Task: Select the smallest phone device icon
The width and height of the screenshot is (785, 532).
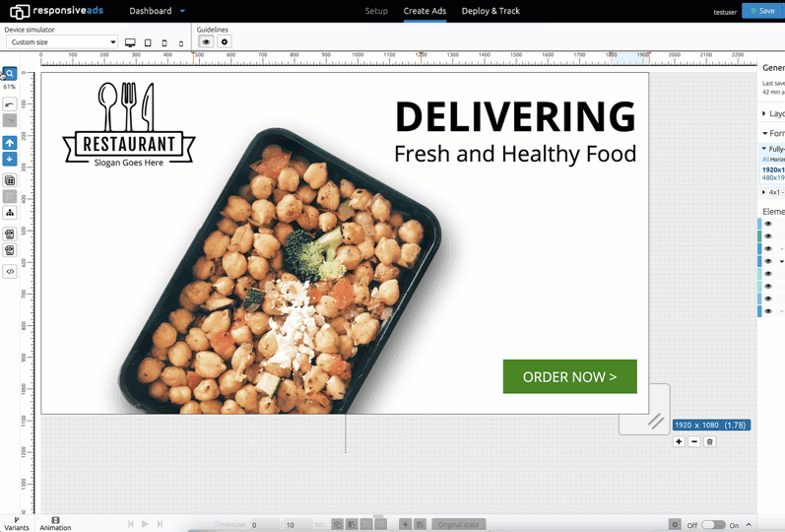Action: 180,43
